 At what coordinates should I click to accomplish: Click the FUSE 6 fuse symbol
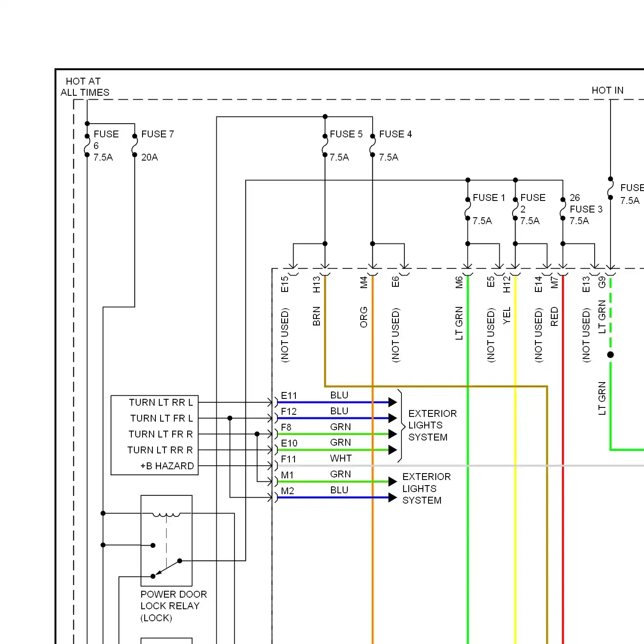pyautogui.click(x=87, y=146)
